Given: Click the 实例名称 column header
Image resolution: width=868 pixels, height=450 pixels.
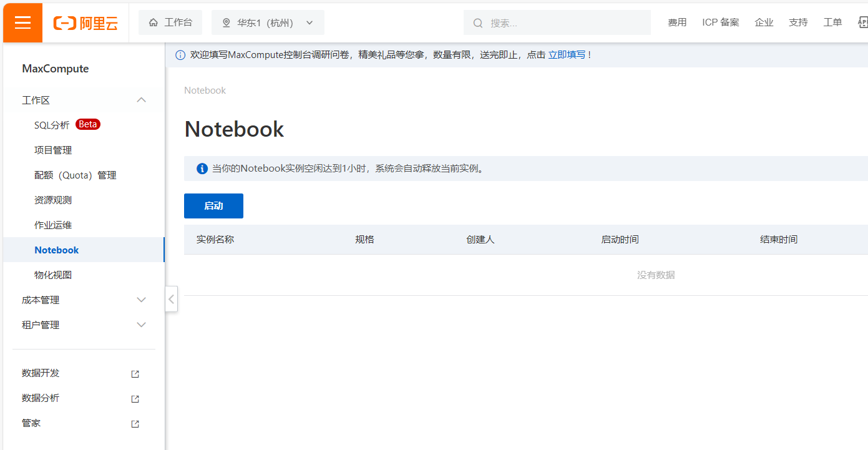Looking at the screenshot, I should point(215,240).
